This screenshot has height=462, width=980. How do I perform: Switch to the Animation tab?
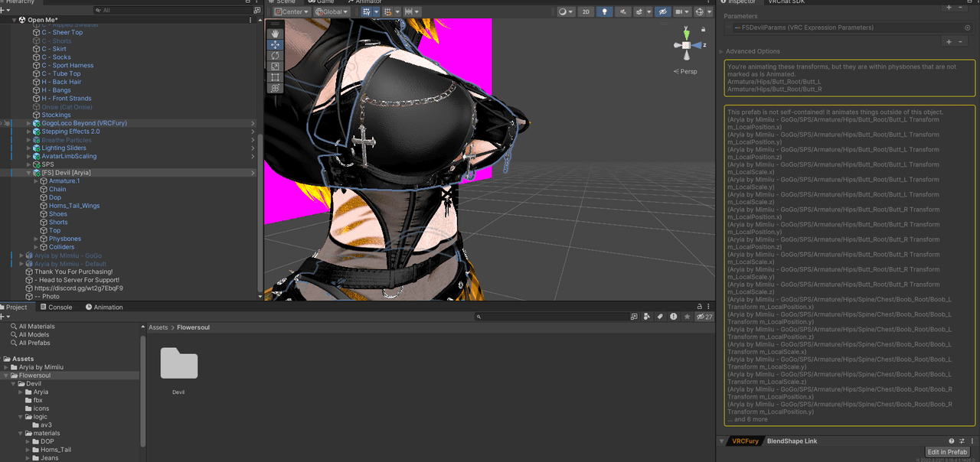(x=104, y=307)
